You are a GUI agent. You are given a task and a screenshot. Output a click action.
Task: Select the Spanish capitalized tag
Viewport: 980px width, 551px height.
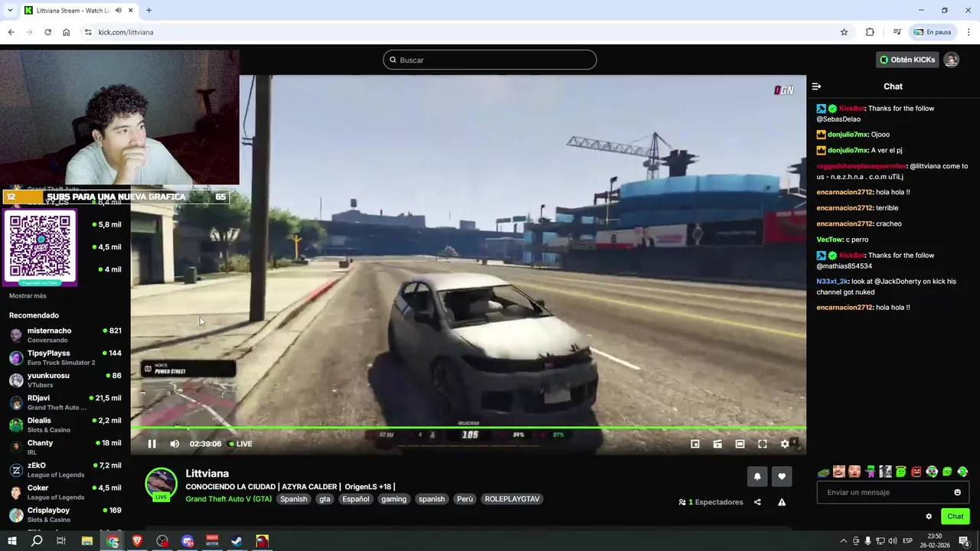[x=293, y=499]
